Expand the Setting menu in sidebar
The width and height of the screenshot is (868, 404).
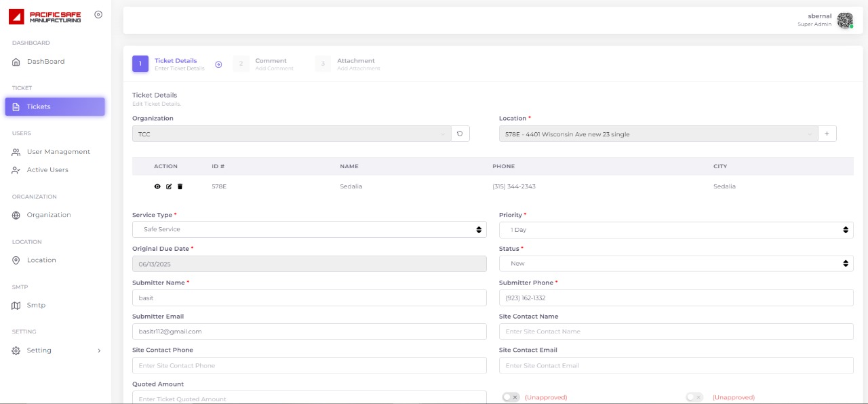tap(56, 350)
